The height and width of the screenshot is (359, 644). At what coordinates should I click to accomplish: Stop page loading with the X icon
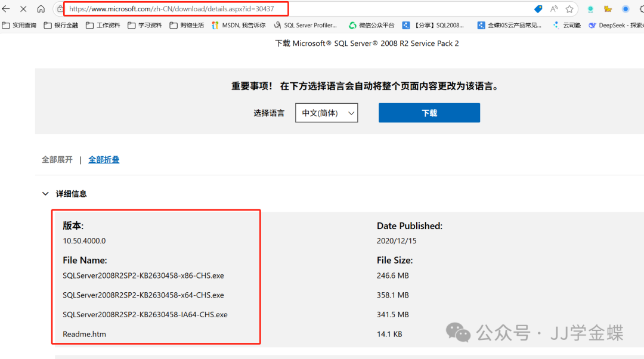tap(23, 9)
